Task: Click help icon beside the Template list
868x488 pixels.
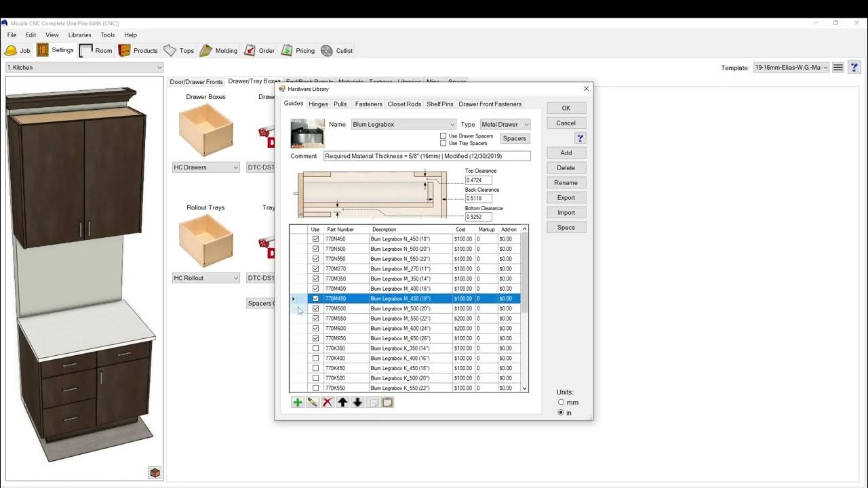Action: click(854, 67)
